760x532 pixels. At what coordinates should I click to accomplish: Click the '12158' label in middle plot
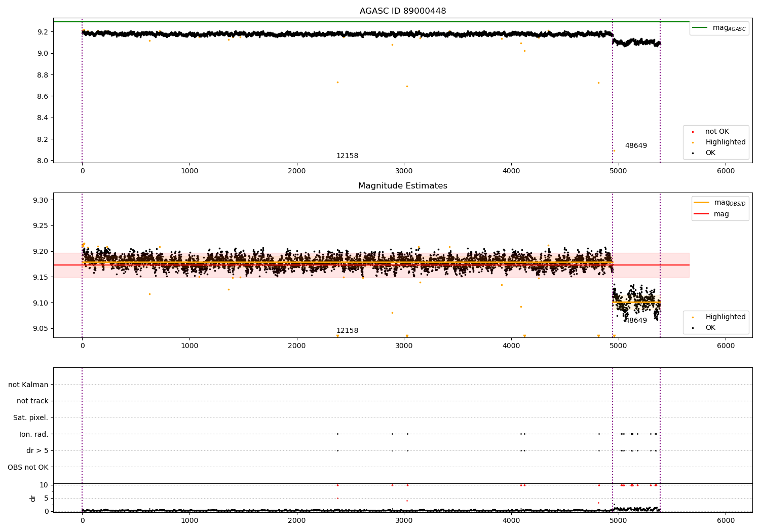(347, 331)
